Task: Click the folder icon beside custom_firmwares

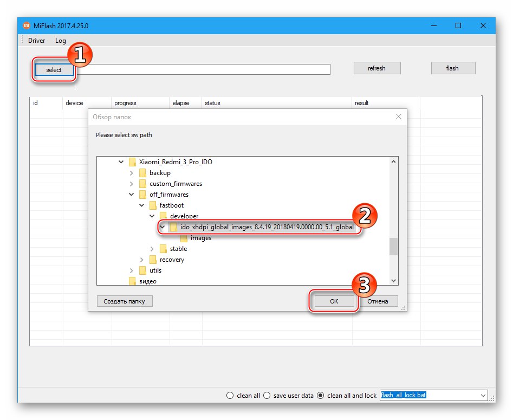Action: (142, 184)
